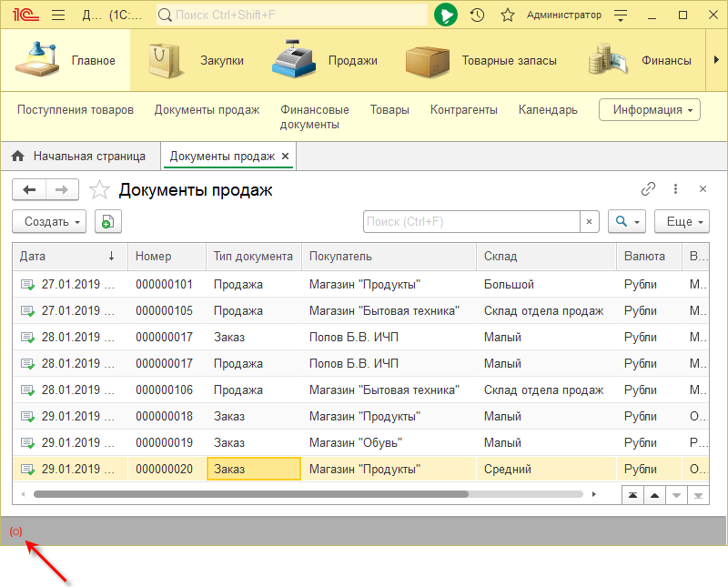
Task: Open the Администратор user name
Action: [x=563, y=15]
